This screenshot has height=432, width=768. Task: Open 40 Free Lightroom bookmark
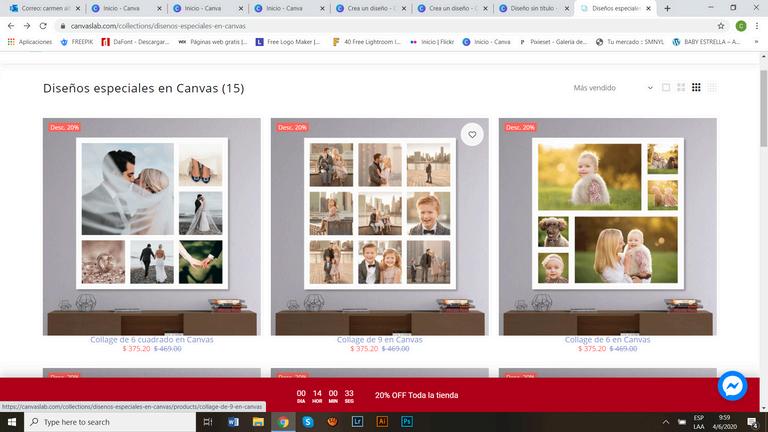pyautogui.click(x=366, y=42)
